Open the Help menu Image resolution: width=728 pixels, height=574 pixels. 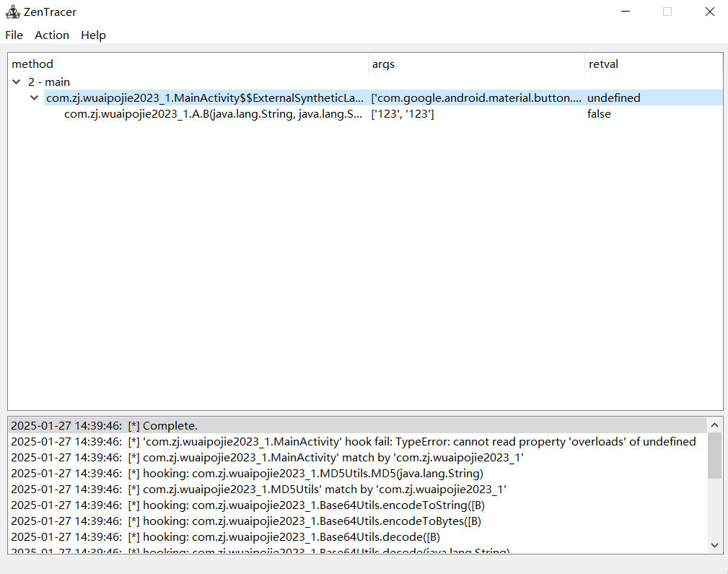[x=93, y=35]
